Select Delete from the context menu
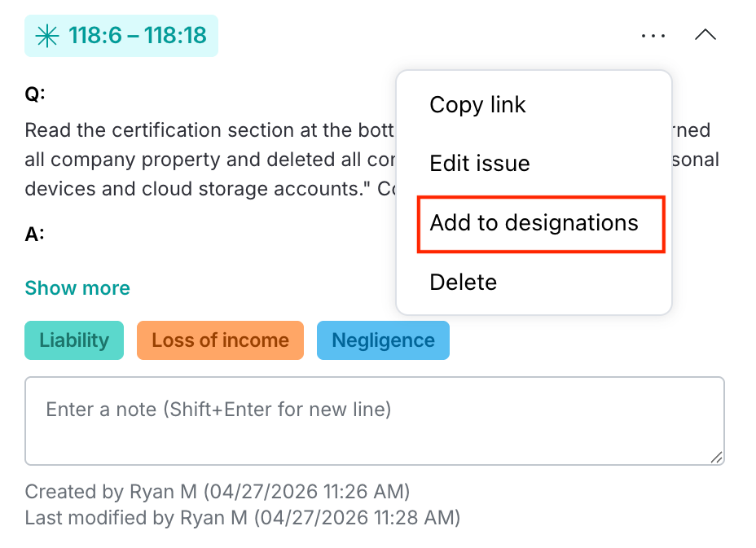This screenshot has height=548, width=756. pos(463,283)
